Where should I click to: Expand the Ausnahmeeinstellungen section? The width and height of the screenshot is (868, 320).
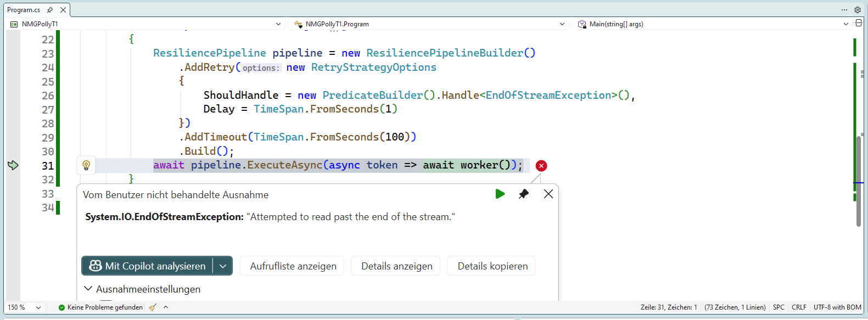coord(88,288)
